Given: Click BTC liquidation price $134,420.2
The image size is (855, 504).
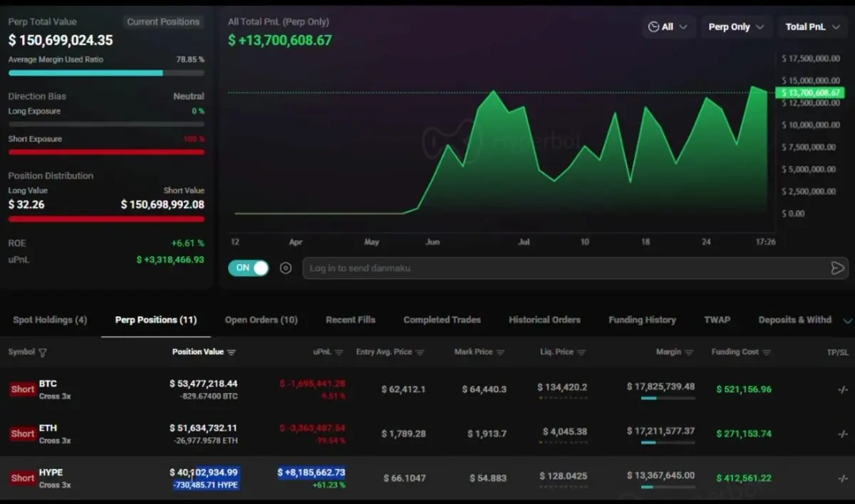Looking at the screenshot, I should [x=562, y=387].
